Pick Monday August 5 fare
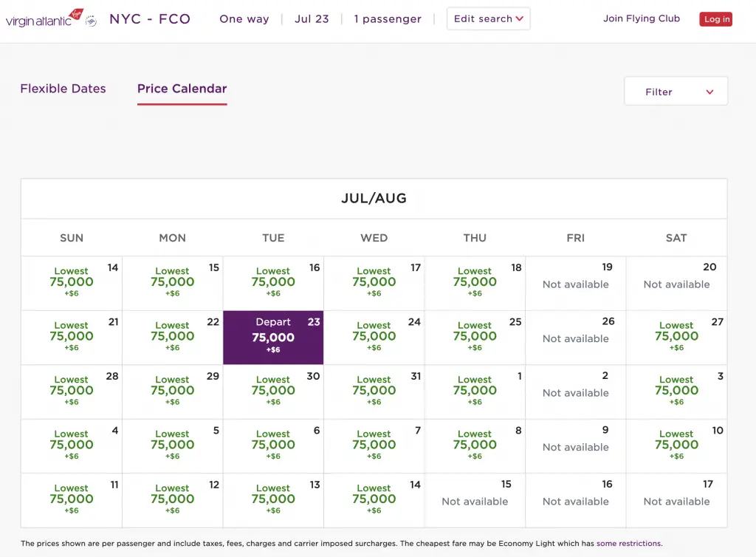This screenshot has height=557, width=756. (x=173, y=445)
